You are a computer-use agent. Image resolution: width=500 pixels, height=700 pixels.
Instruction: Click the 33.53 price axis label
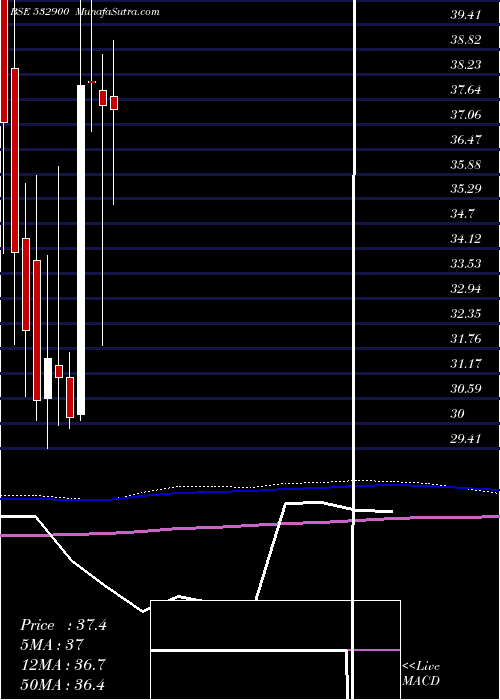coord(465,264)
